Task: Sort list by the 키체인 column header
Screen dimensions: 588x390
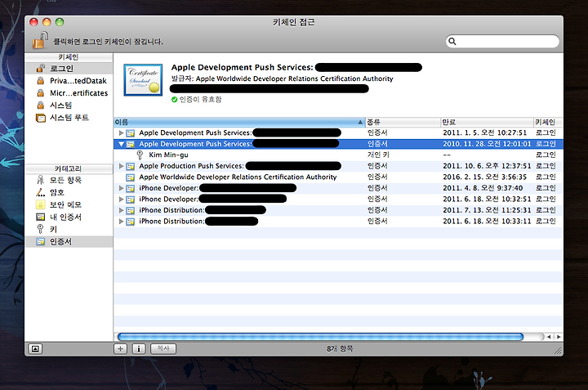Action: coord(548,122)
